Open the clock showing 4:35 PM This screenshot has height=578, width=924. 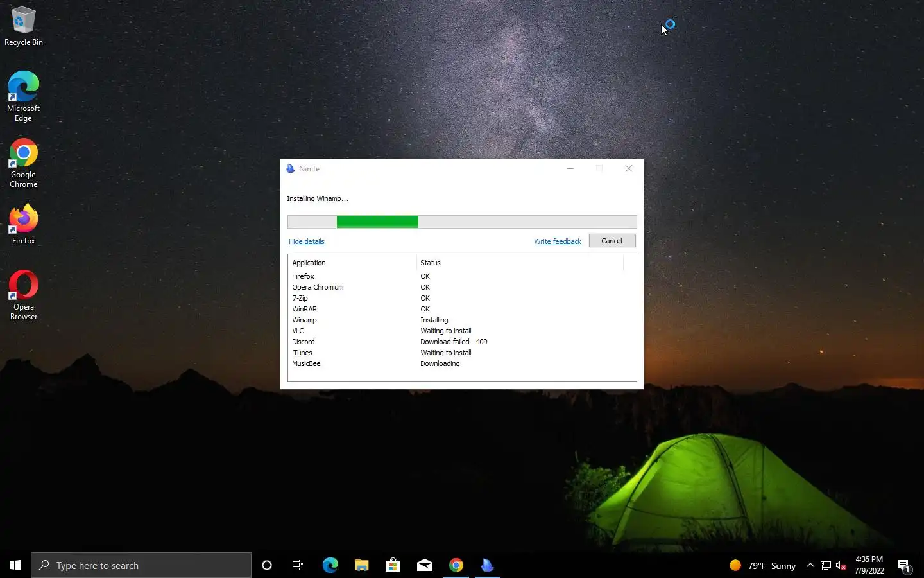click(869, 565)
